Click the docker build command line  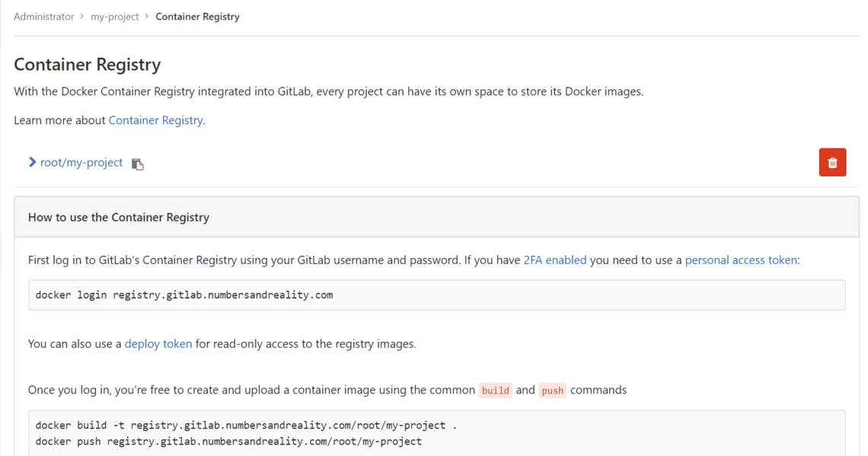click(x=246, y=426)
